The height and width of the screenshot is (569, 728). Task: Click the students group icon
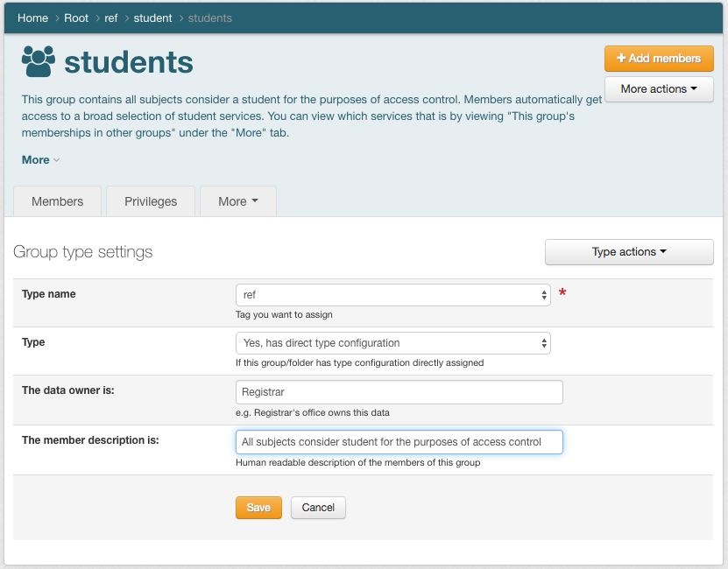(38, 61)
